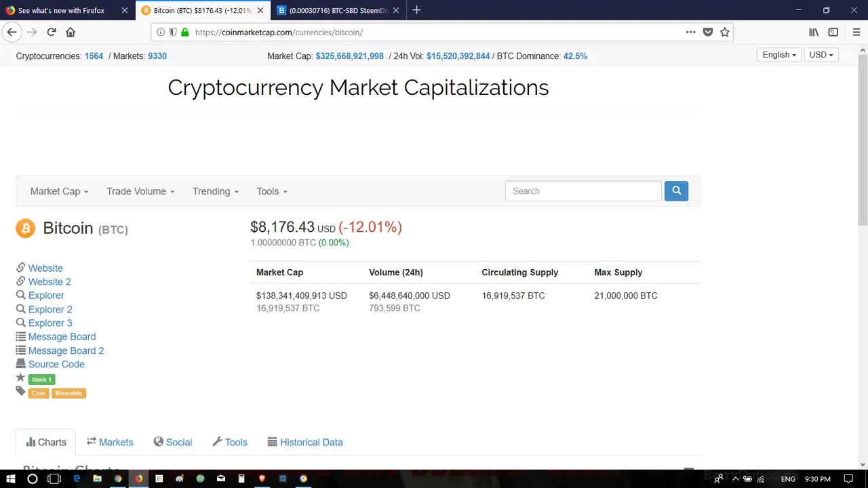This screenshot has height=488, width=868.
Task: Open the Explorer 3 link
Action: tap(50, 323)
